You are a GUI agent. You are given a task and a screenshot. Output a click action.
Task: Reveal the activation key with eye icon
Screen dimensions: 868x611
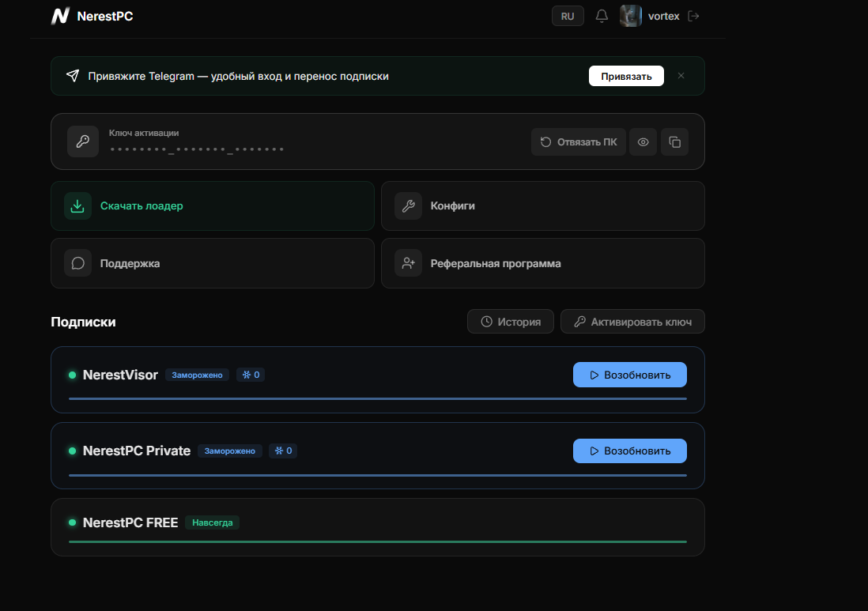click(643, 141)
